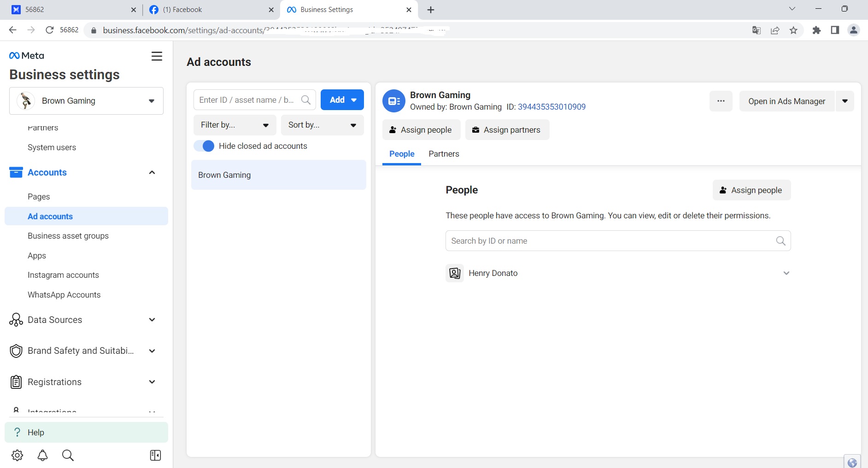Click the search icon in asset ID field
The image size is (868, 468).
306,99
